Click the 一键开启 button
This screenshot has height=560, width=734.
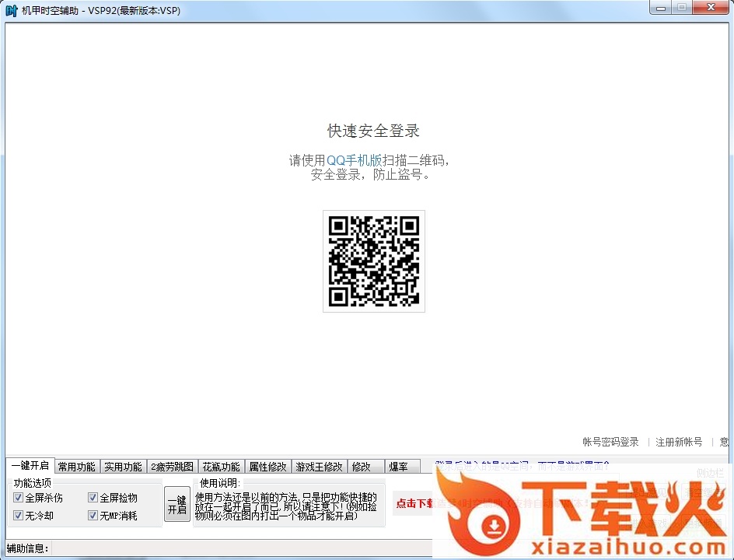pos(177,504)
